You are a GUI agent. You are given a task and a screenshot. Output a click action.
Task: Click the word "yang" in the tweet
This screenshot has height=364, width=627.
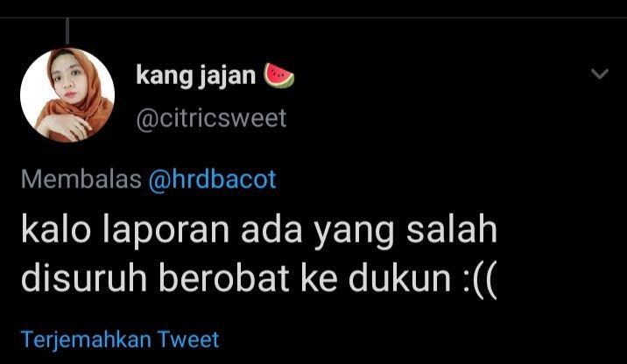(355, 233)
